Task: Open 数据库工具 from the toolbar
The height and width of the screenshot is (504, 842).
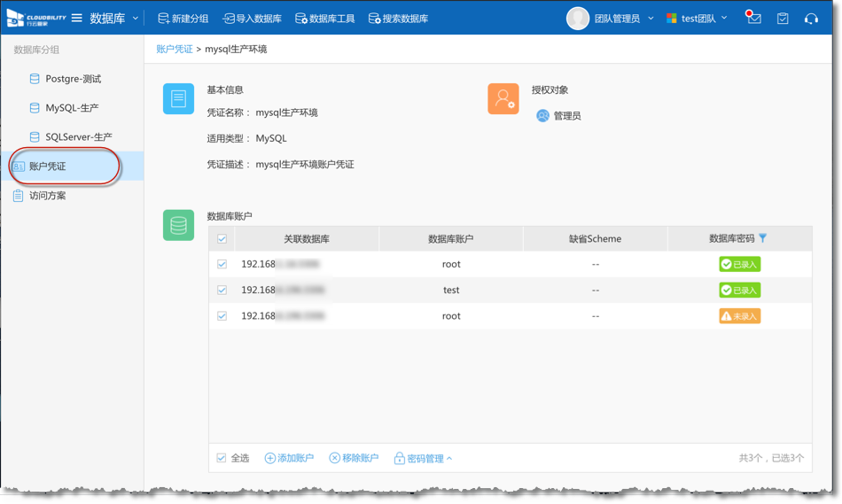Action: 324,19
